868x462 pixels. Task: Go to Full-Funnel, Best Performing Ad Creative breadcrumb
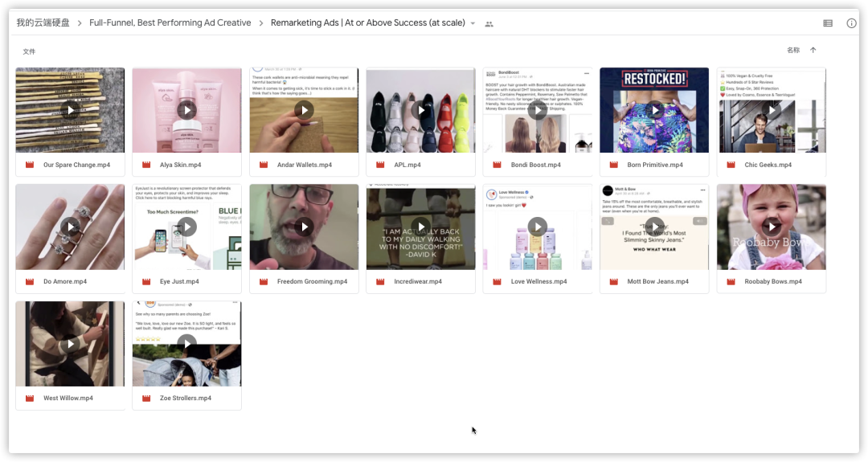point(170,22)
